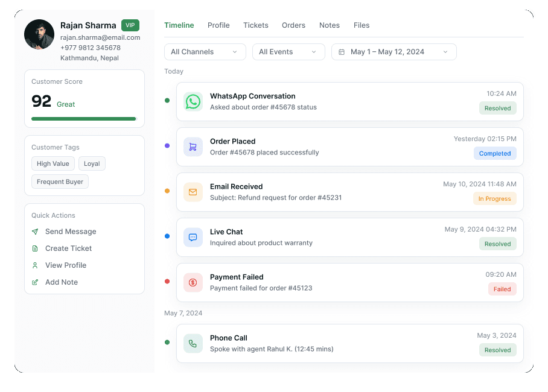
Task: Click the person icon beside View Profile
Action: 35,265
